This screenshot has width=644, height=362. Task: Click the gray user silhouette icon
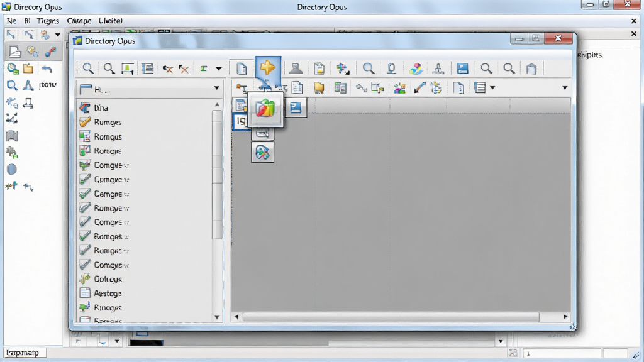click(296, 68)
